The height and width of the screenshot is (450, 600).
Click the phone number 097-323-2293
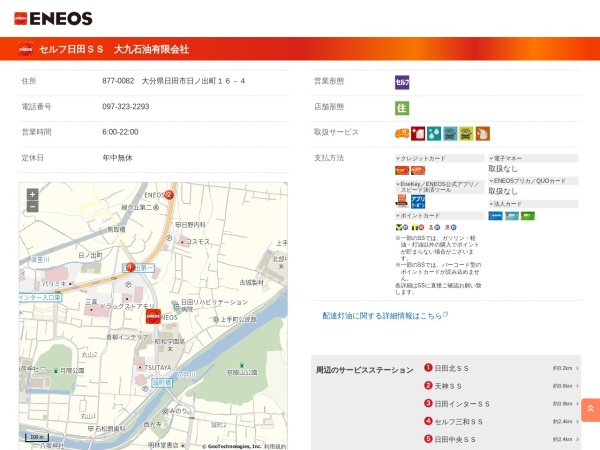point(126,106)
